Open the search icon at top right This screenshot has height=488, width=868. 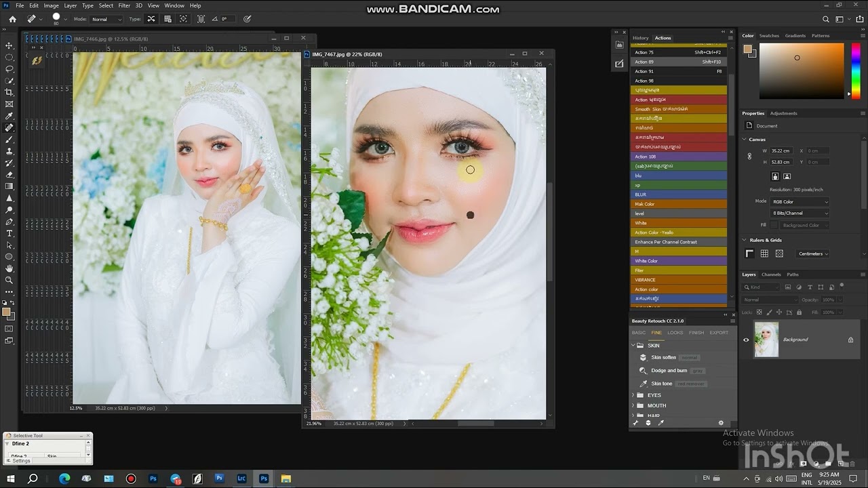pos(825,19)
